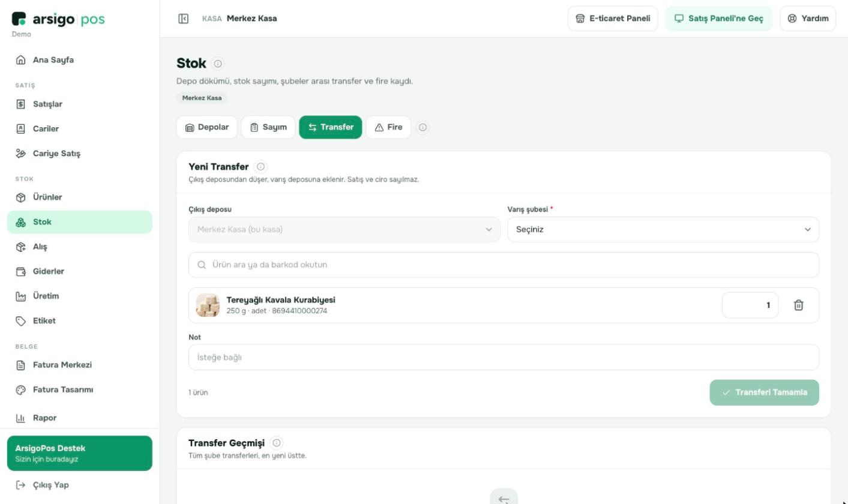Click Çıkış Yap to log out

pos(80,485)
